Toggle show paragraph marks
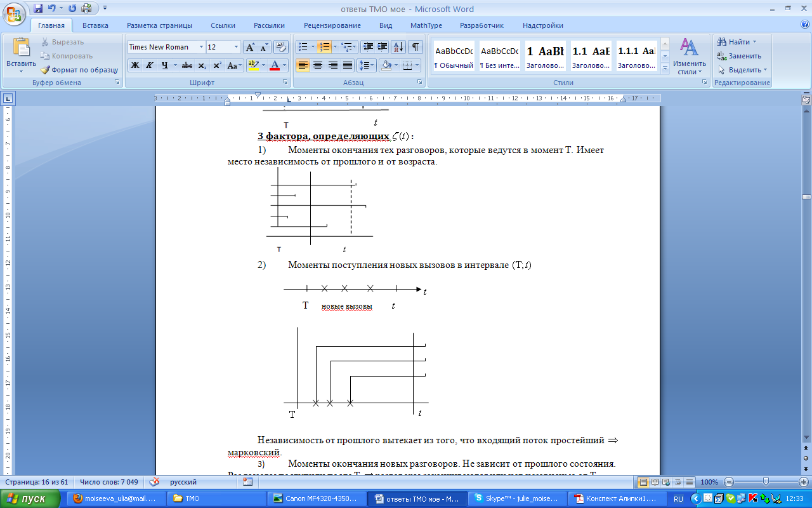 (x=416, y=47)
